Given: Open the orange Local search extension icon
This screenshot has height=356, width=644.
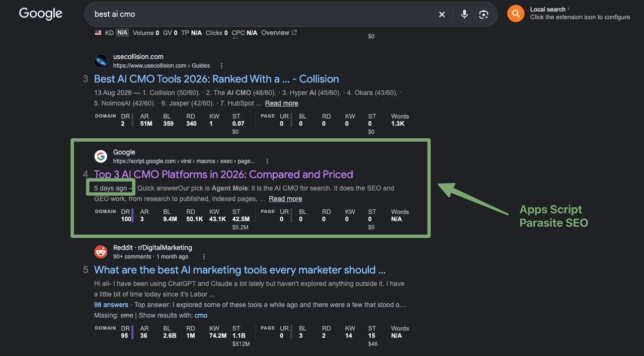Looking at the screenshot, I should click(516, 14).
